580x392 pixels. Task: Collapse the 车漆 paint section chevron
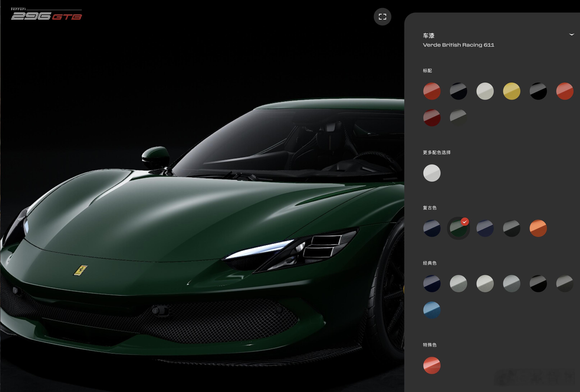[x=572, y=34]
